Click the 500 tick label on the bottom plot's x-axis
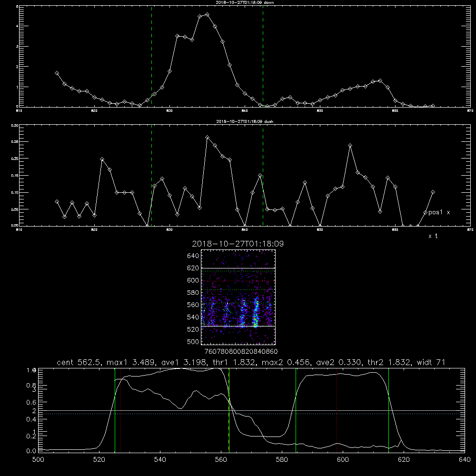Viewport: 476px width, 476px height. pyautogui.click(x=38, y=460)
